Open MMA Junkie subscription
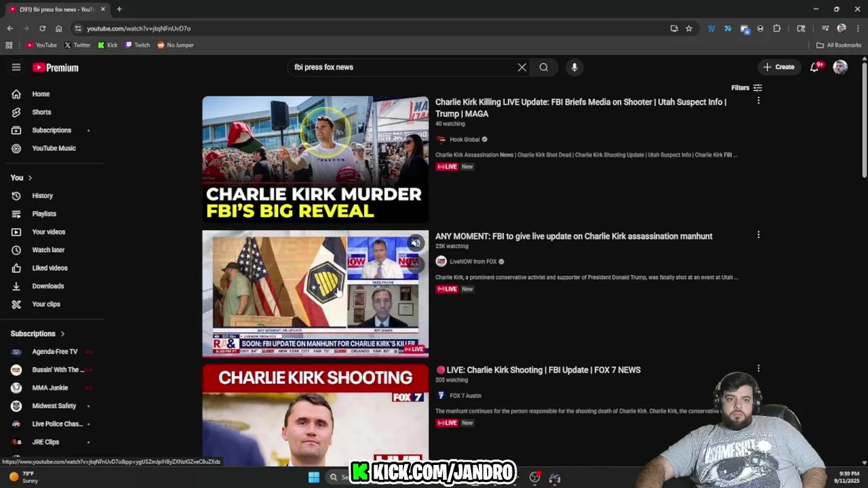Image resolution: width=868 pixels, height=488 pixels. [x=52, y=388]
